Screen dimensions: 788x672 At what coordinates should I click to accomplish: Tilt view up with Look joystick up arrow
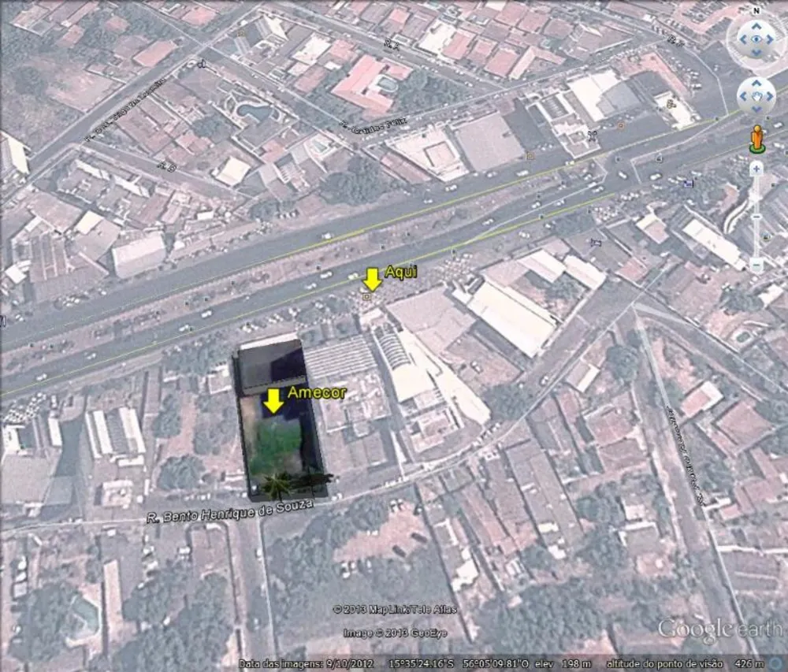(756, 27)
